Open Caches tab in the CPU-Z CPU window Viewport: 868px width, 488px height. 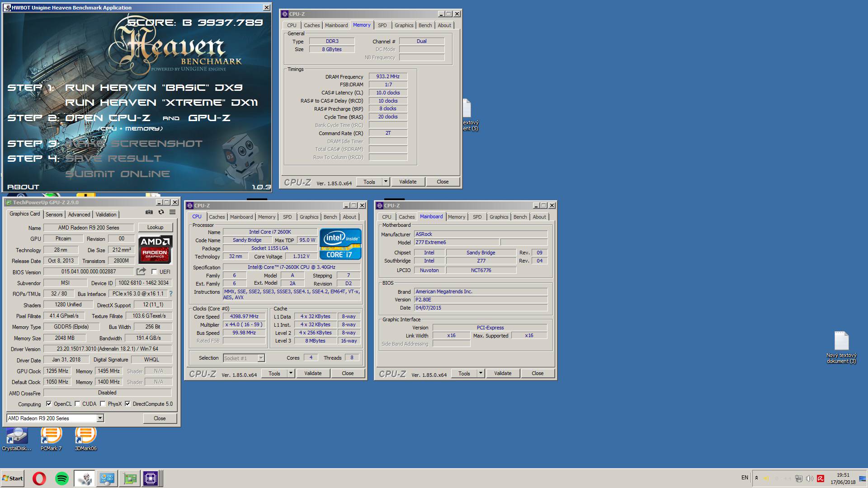point(217,217)
